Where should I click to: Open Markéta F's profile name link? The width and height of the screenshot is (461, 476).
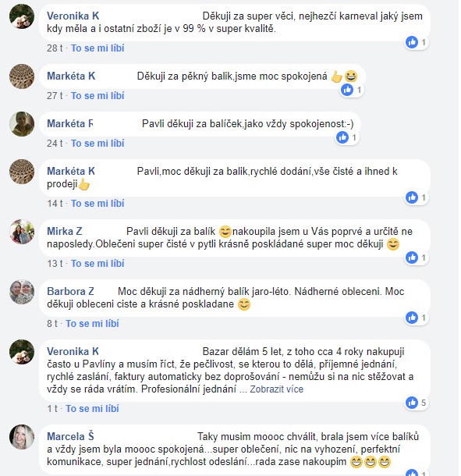(x=69, y=123)
